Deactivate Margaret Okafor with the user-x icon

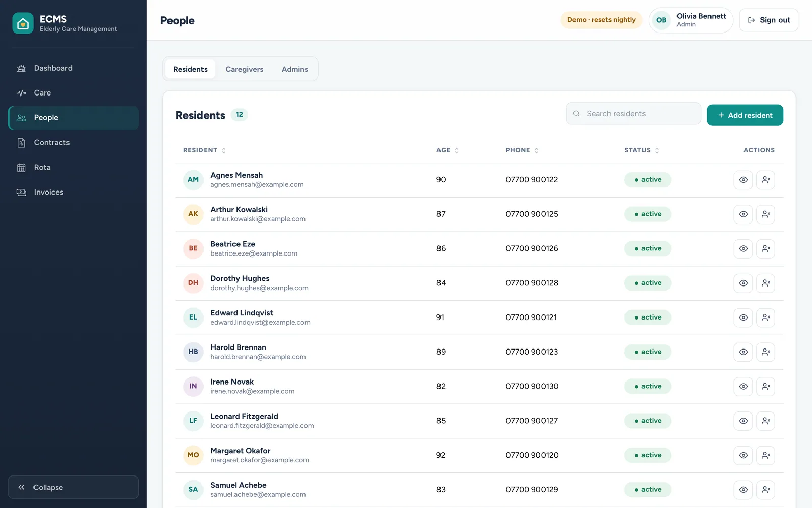tap(766, 455)
